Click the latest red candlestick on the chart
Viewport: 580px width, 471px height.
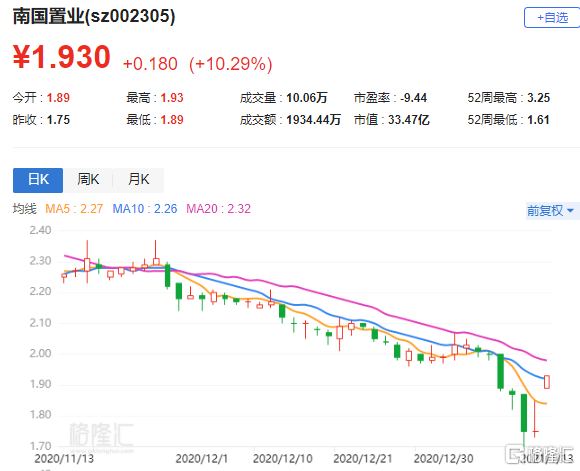547,382
